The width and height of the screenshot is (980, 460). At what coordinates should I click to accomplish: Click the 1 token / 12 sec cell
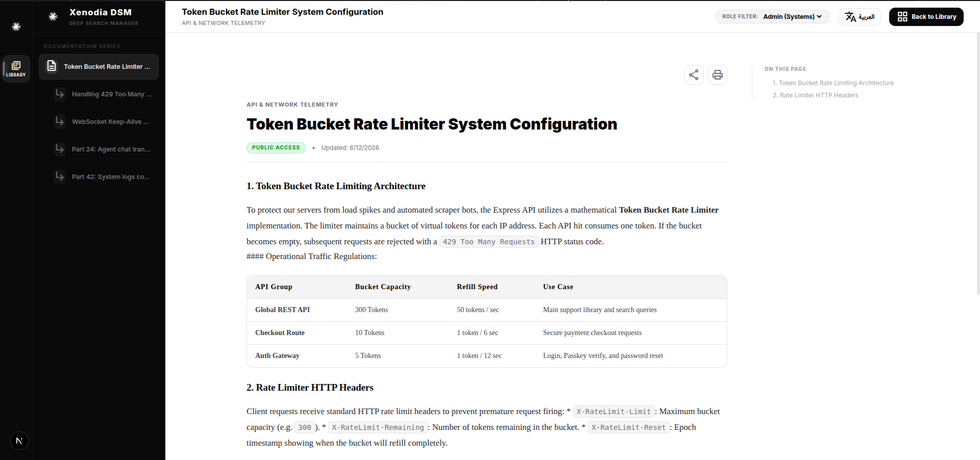coord(479,356)
